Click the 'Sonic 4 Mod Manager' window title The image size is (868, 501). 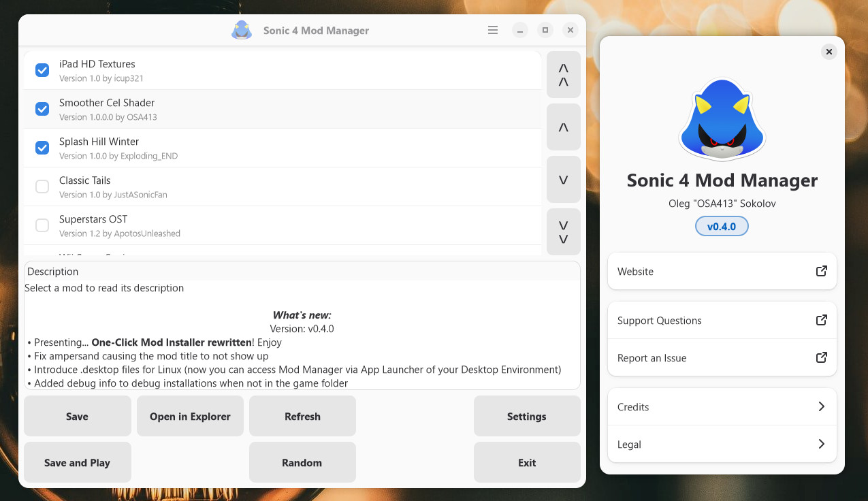point(316,31)
